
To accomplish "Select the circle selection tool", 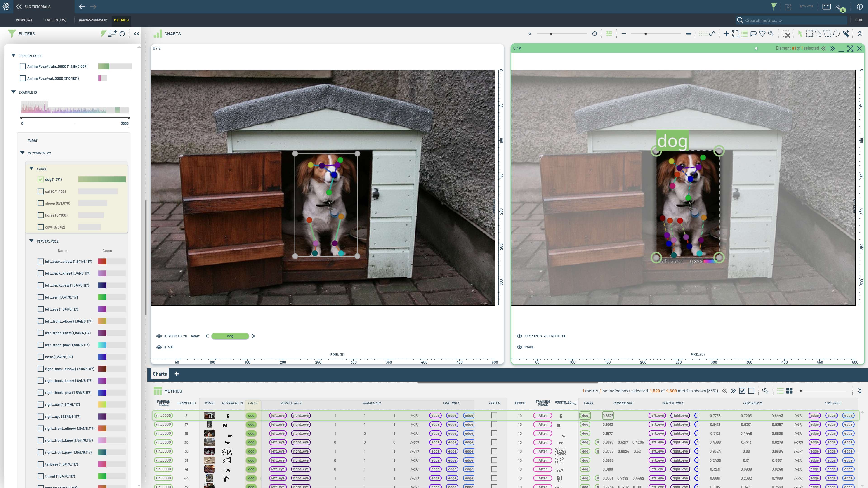I will click(836, 34).
